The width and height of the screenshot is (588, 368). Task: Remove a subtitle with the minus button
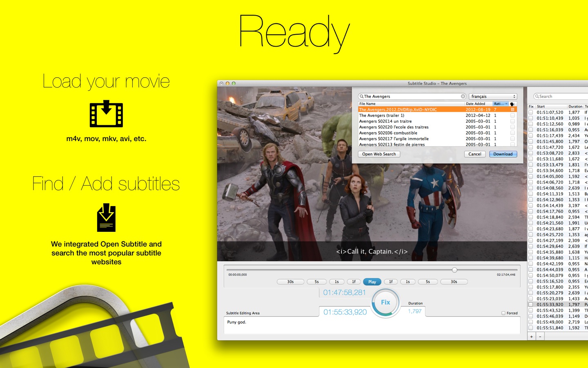pos(540,337)
